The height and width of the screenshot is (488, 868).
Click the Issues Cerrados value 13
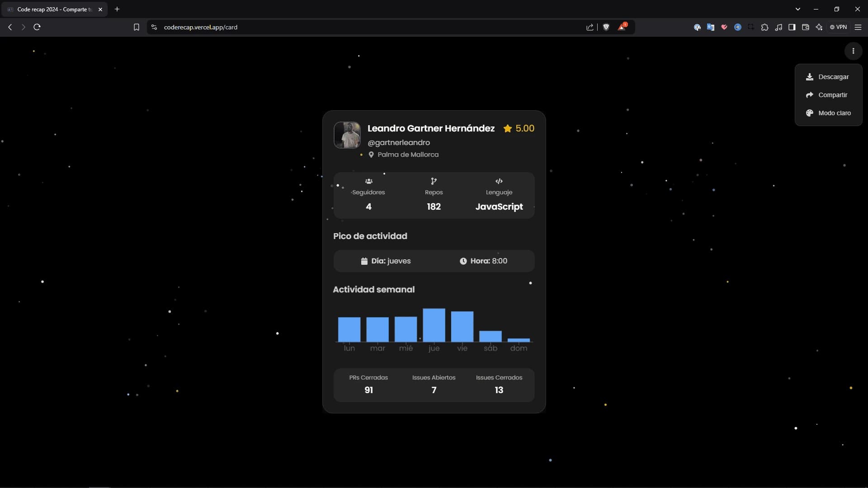coord(499,390)
